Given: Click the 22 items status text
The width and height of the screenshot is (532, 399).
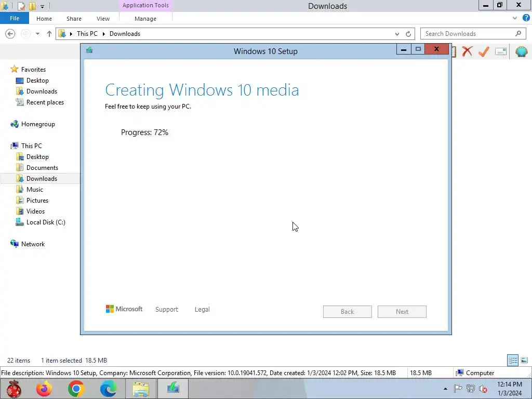Looking at the screenshot, I should (x=19, y=361).
